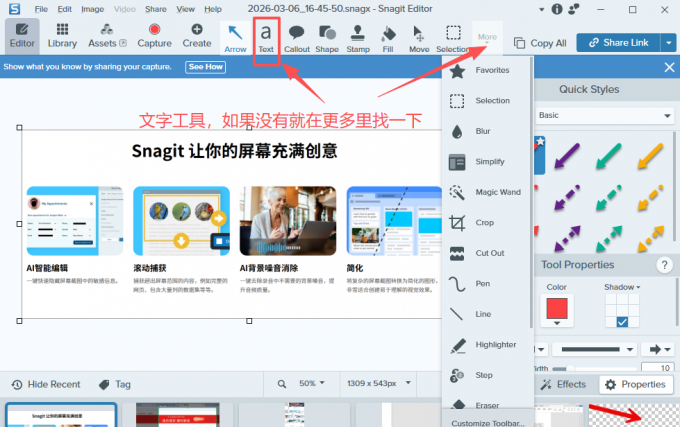The image size is (680, 427).
Task: Switch to the Effects tab
Action: point(563,385)
